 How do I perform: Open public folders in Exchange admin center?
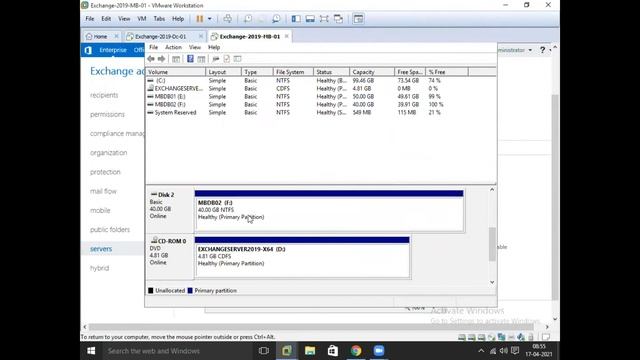(110, 229)
